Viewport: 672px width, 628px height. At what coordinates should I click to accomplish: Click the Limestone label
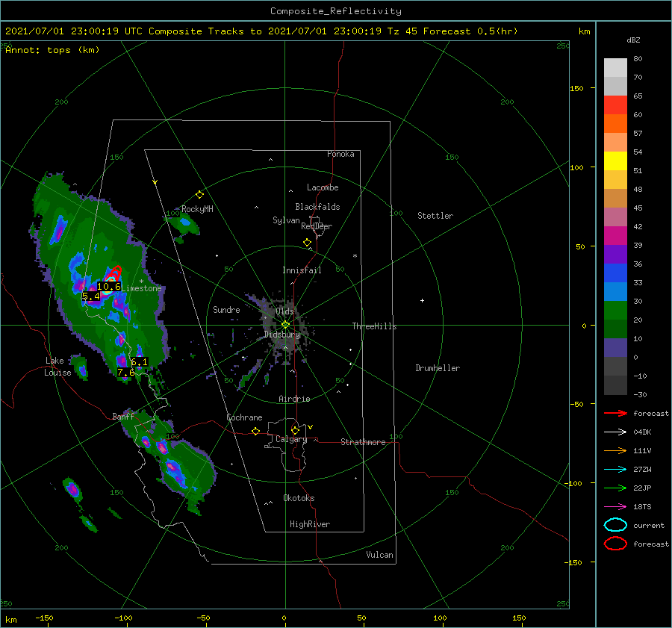click(142, 288)
